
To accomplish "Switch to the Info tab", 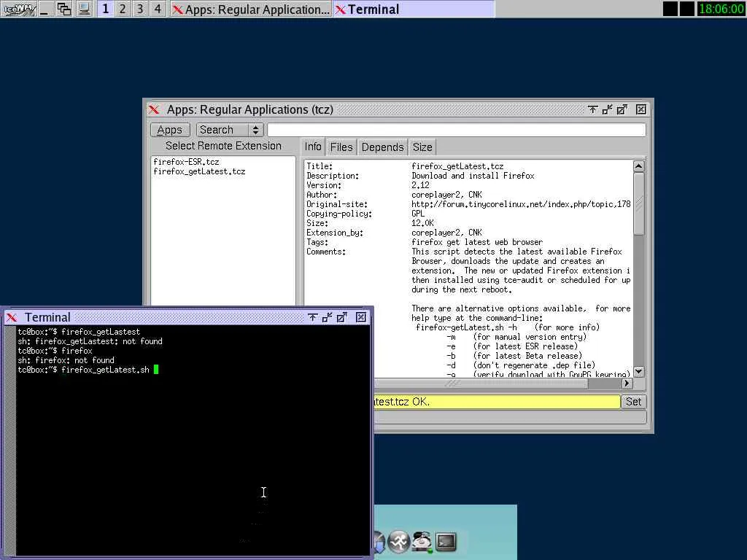I will pos(313,147).
